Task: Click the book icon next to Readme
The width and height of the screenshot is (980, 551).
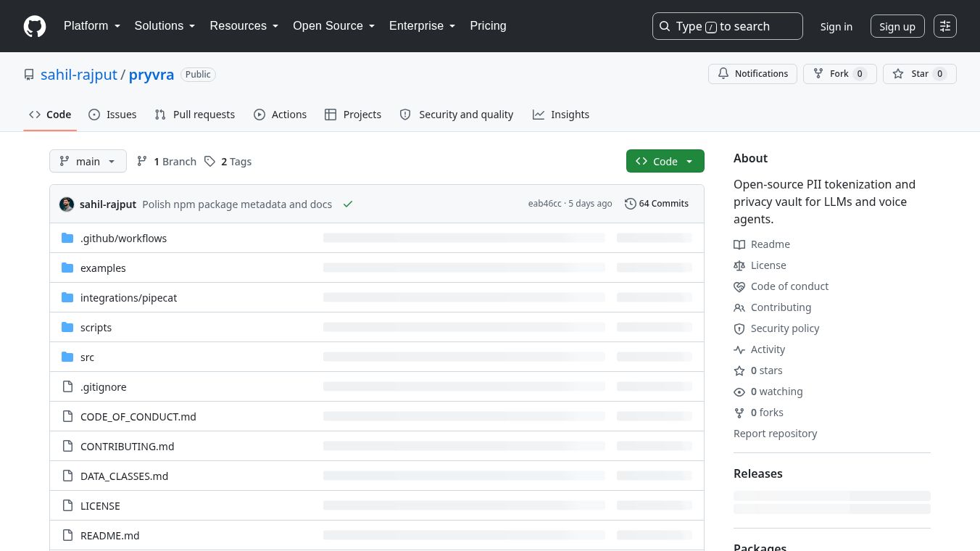Action: pyautogui.click(x=739, y=244)
